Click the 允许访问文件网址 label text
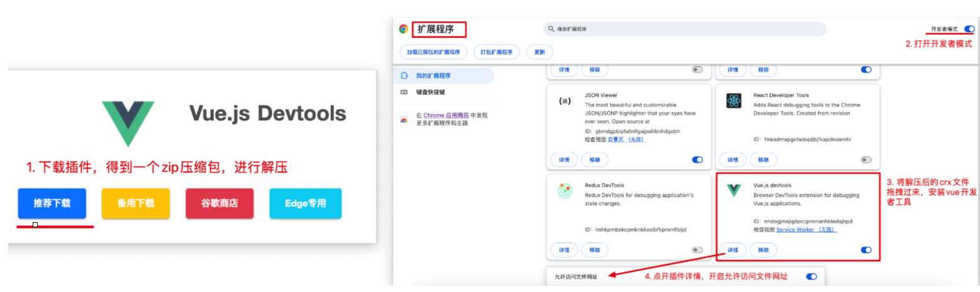 [x=576, y=276]
